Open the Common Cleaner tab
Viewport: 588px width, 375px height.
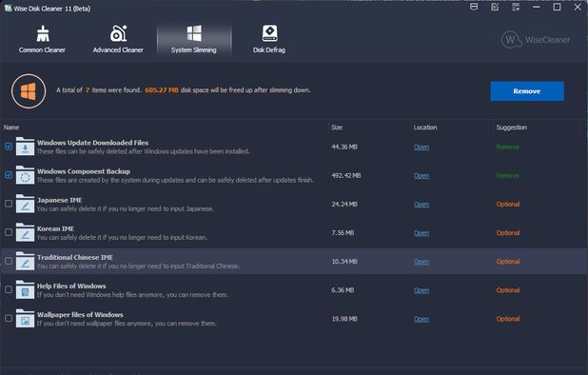pyautogui.click(x=42, y=39)
